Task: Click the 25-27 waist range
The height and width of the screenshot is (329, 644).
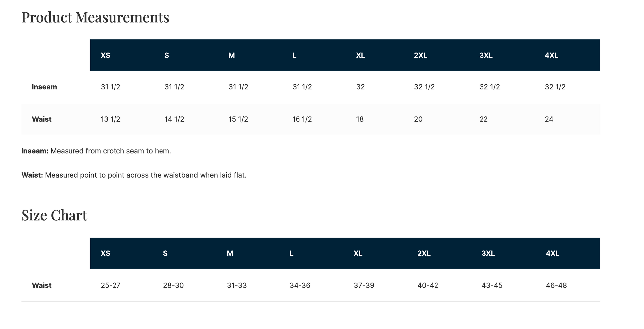Action: pos(111,285)
